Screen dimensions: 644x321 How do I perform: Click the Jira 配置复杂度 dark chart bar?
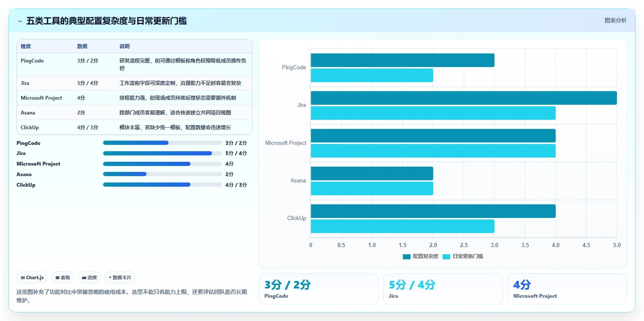464,98
